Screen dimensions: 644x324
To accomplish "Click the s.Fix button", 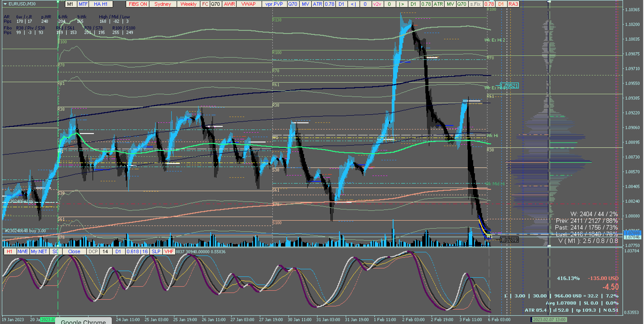I will coord(475,4).
